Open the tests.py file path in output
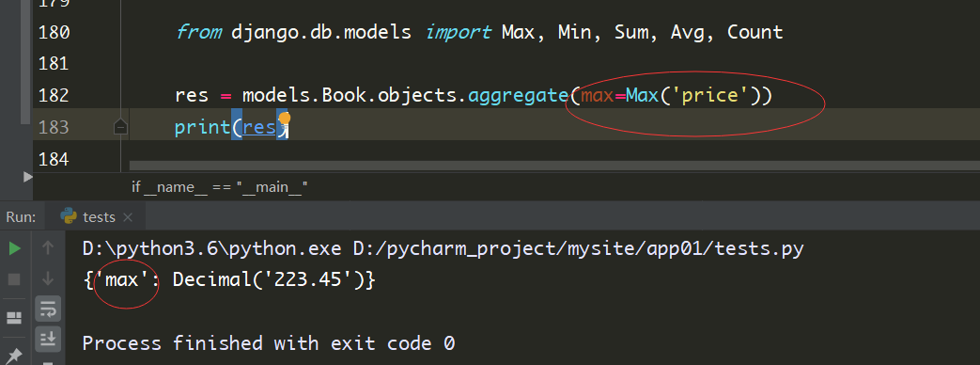This screenshot has height=365, width=980. 578,249
